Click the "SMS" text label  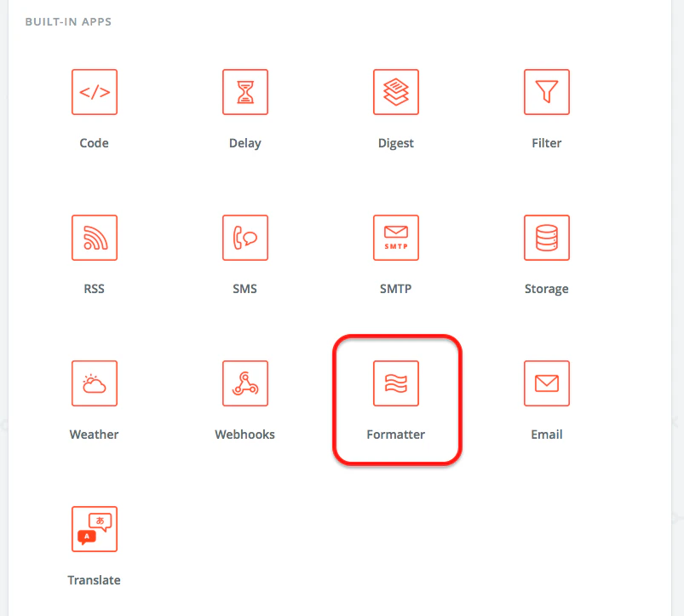[244, 289]
